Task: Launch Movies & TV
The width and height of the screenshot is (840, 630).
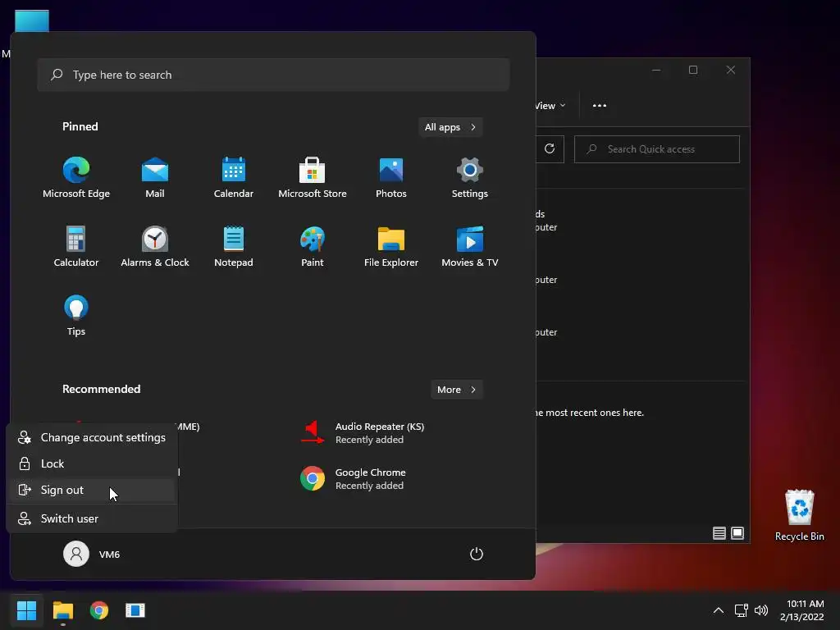Action: click(470, 246)
